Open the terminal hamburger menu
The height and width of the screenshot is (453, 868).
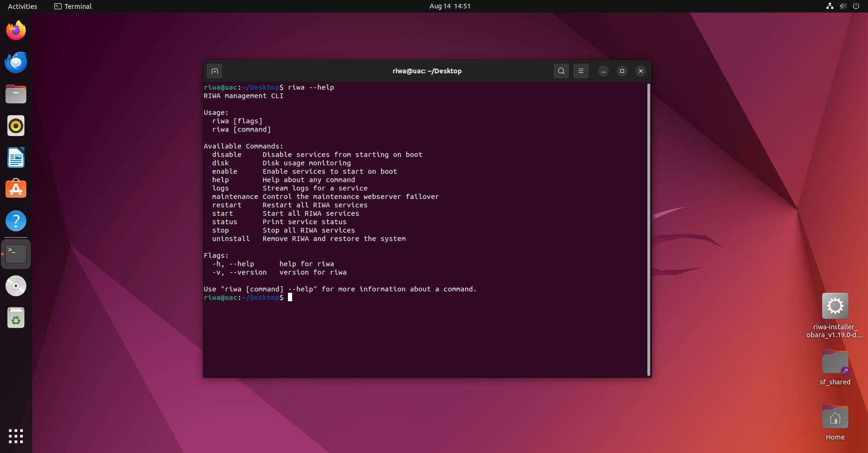tap(581, 71)
